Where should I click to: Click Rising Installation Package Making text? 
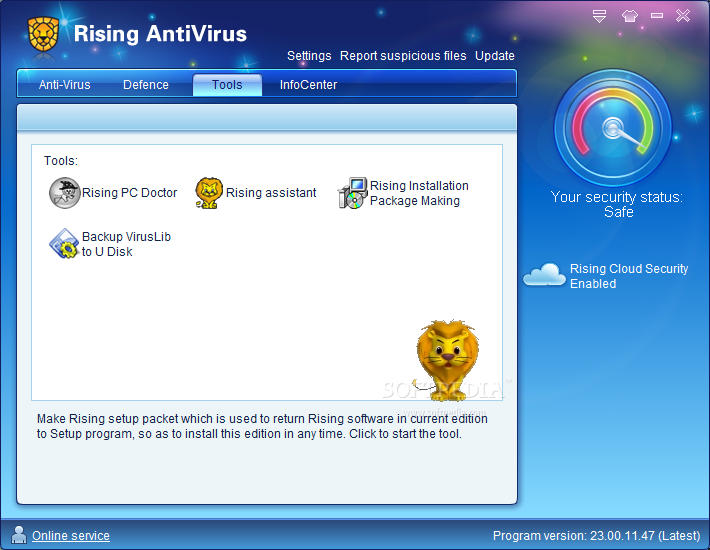coord(419,193)
